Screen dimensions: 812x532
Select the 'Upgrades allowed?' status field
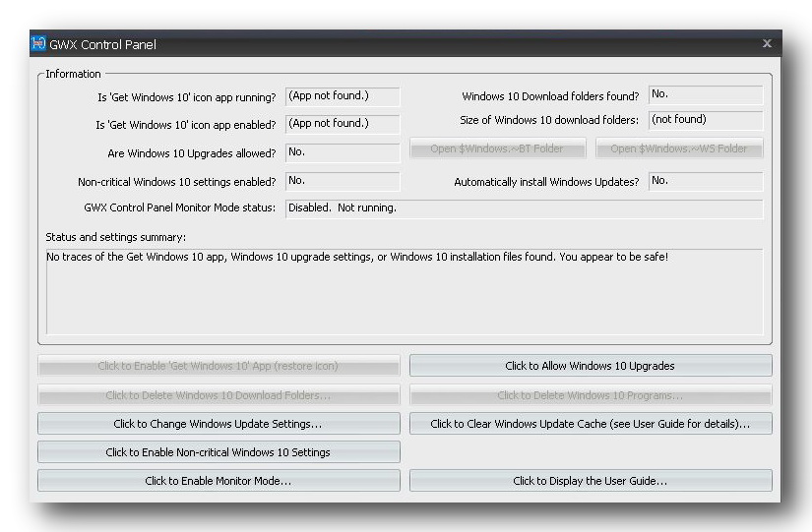[x=343, y=152]
